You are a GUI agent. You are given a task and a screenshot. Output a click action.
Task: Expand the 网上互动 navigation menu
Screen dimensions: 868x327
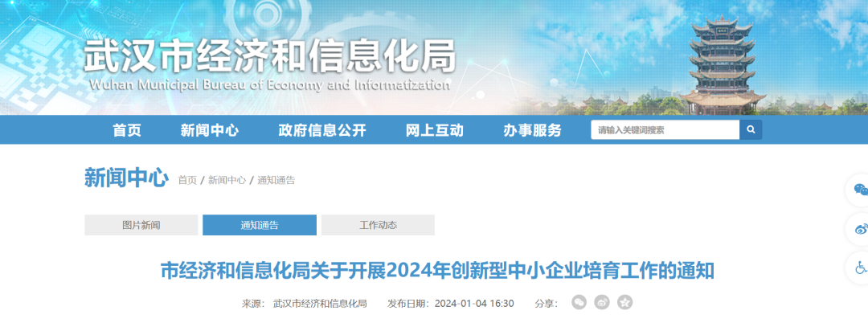click(x=434, y=130)
